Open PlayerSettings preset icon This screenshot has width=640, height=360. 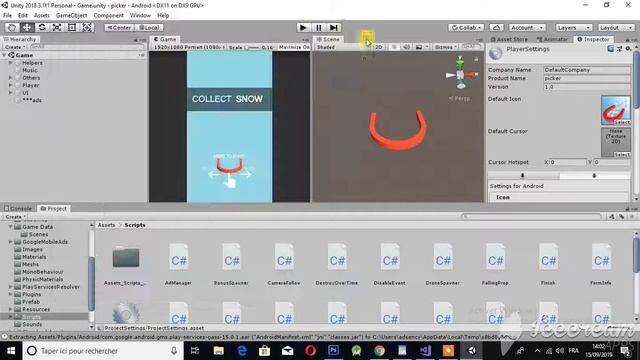(x=620, y=49)
